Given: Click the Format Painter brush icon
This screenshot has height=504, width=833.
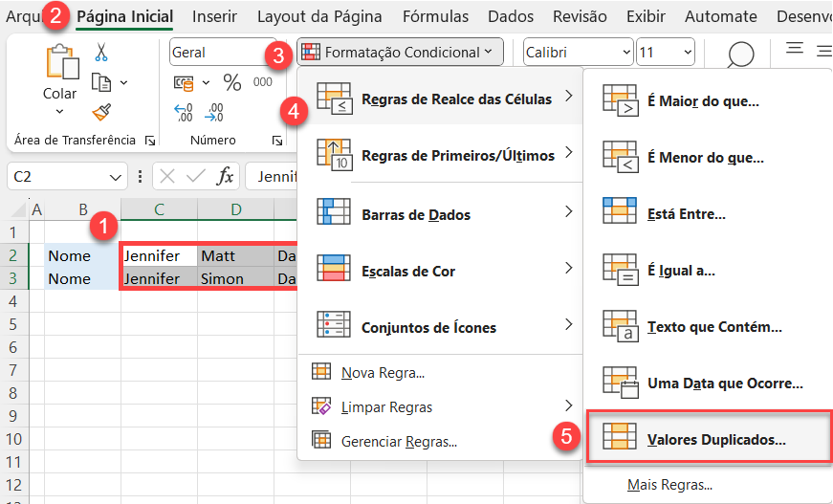Looking at the screenshot, I should [101, 112].
